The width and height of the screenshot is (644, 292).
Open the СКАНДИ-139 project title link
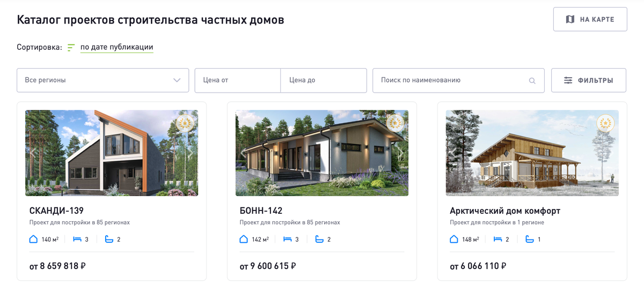(56, 211)
